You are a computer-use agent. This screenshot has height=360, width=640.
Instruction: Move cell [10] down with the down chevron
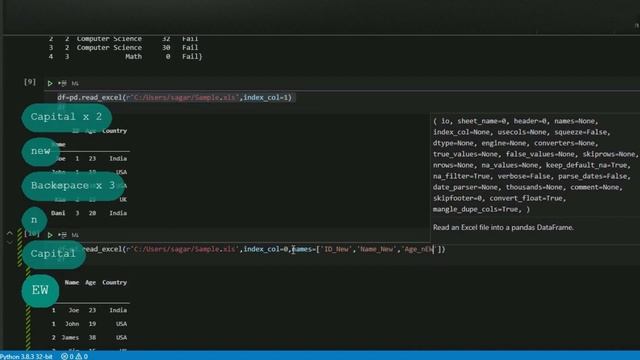point(10,242)
